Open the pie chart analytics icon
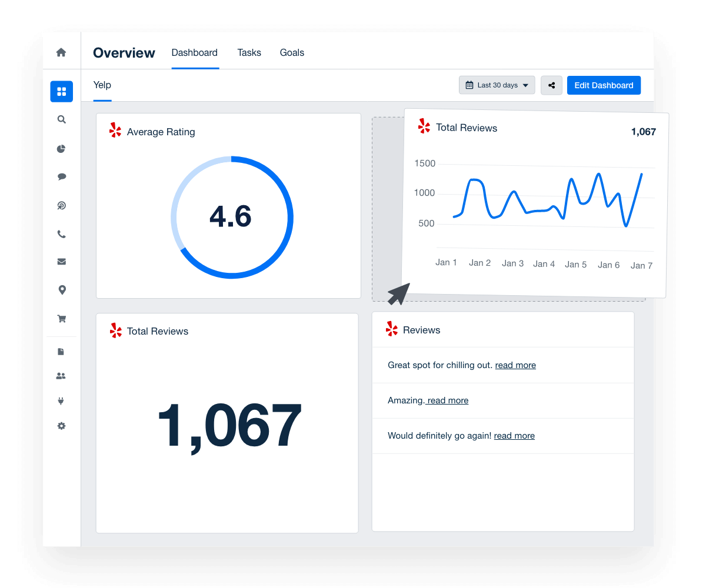 tap(61, 149)
